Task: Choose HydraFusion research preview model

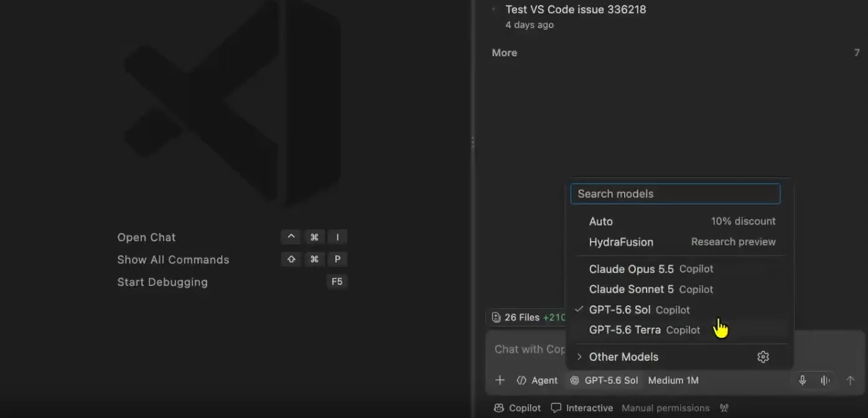Action: [x=679, y=242]
